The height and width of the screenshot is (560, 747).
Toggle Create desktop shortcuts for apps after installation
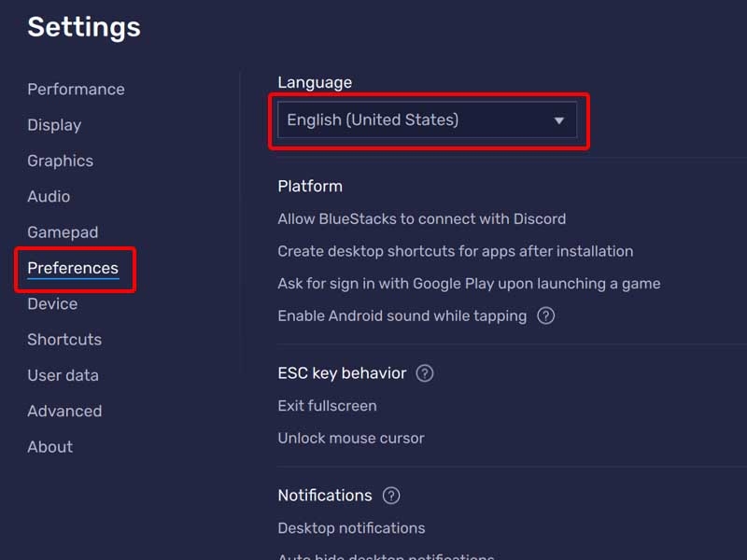point(455,251)
